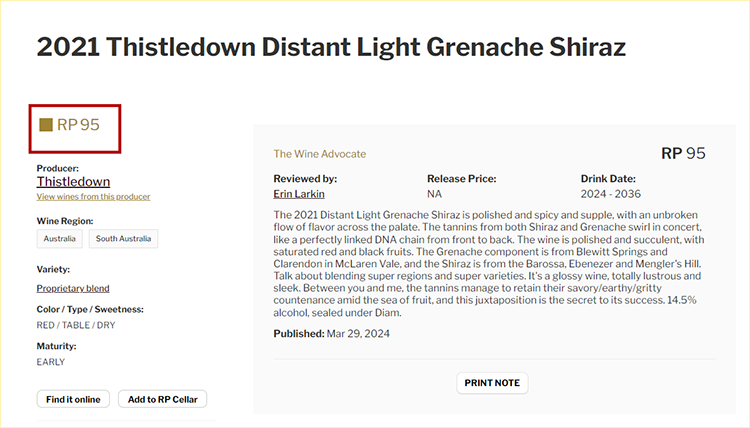This screenshot has width=750, height=428.
Task: Select the South Australia region tag
Action: (x=124, y=239)
